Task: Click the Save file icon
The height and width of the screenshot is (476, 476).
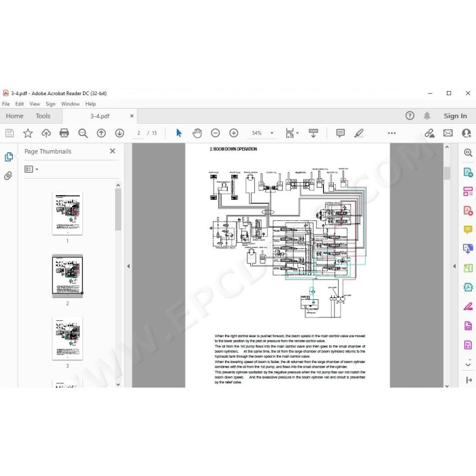Action: click(x=10, y=133)
